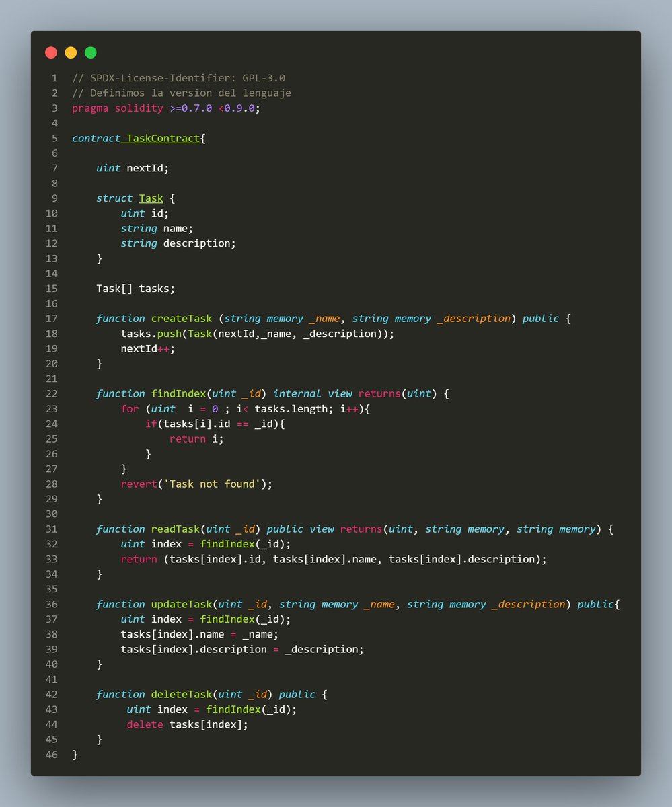Click the 'struct Task' definition line
The width and height of the screenshot is (672, 807).
[136, 198]
